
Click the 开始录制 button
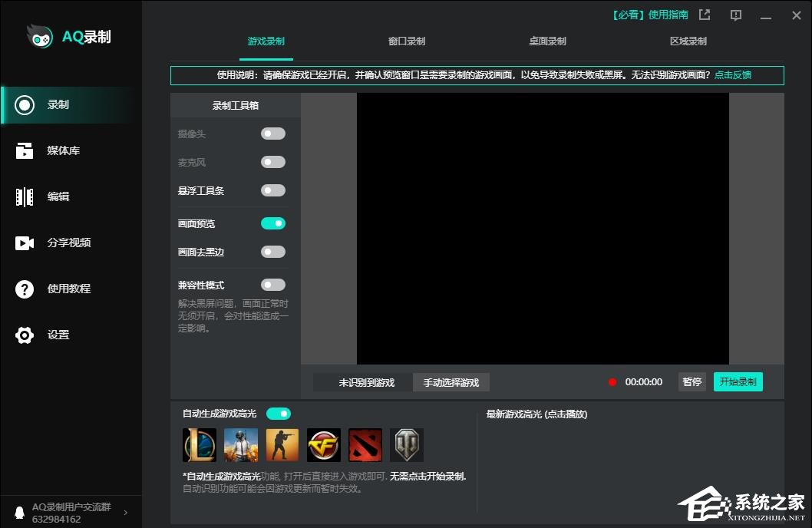click(738, 381)
